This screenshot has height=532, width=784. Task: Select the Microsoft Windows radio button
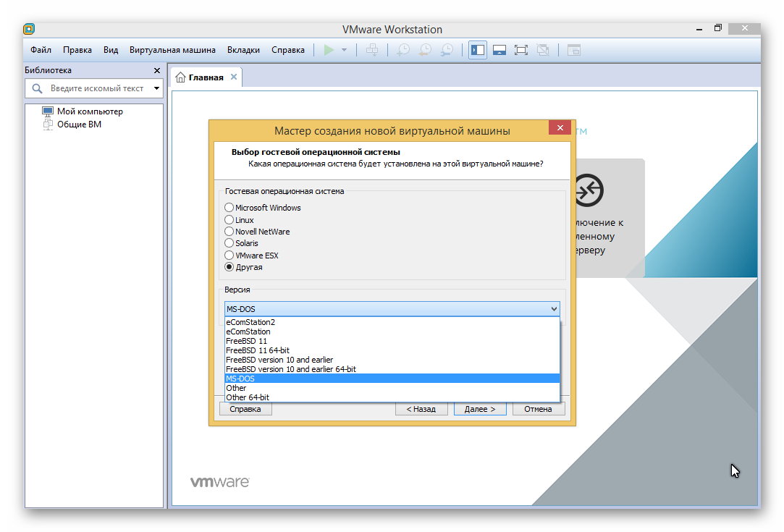click(x=229, y=208)
